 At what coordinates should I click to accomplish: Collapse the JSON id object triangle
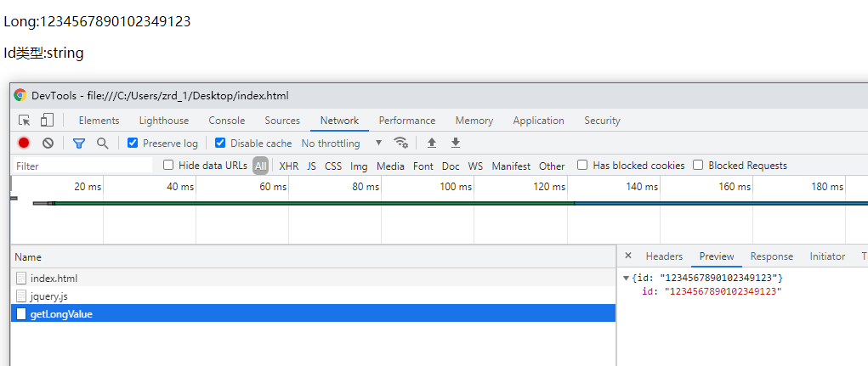click(x=627, y=278)
